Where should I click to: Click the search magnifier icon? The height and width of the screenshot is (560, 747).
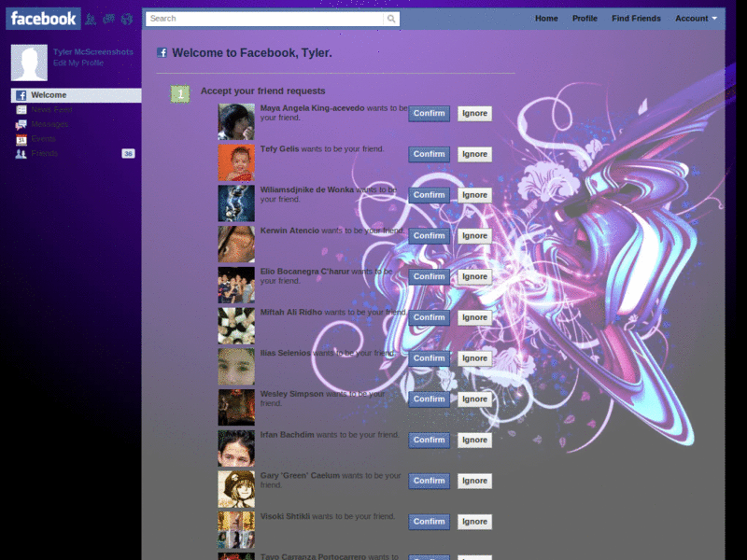tap(391, 19)
